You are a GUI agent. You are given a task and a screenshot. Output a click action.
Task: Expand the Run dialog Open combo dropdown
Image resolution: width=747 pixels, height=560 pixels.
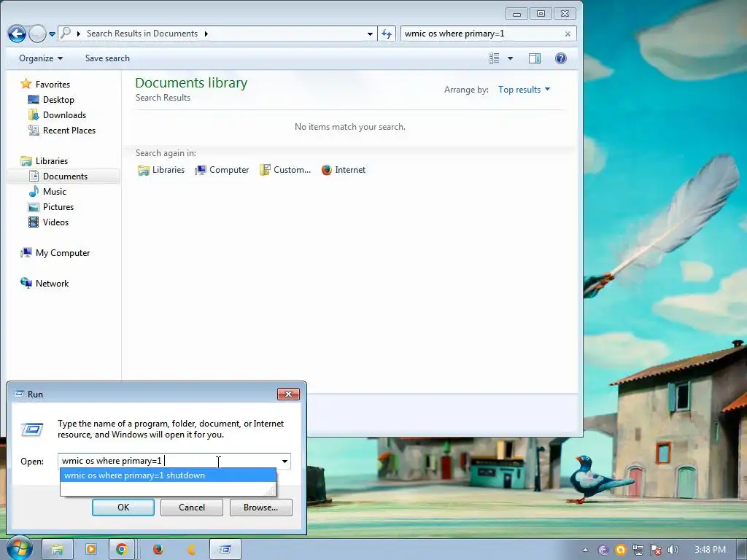click(x=285, y=461)
